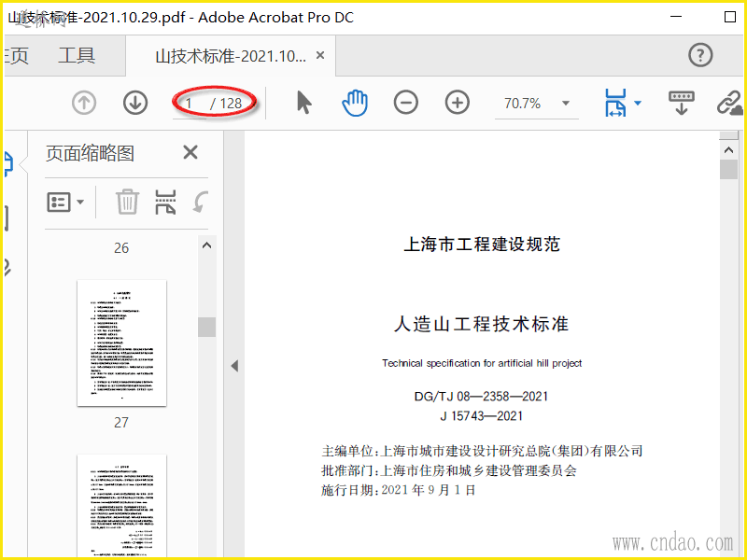The height and width of the screenshot is (560, 747).
Task: Click the rotate pages curved arrow icon
Action: tap(200, 203)
